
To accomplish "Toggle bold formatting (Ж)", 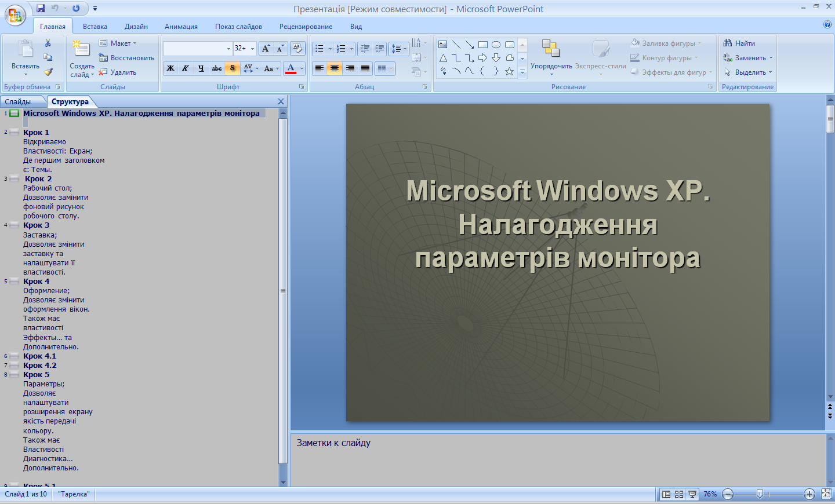I will click(170, 68).
